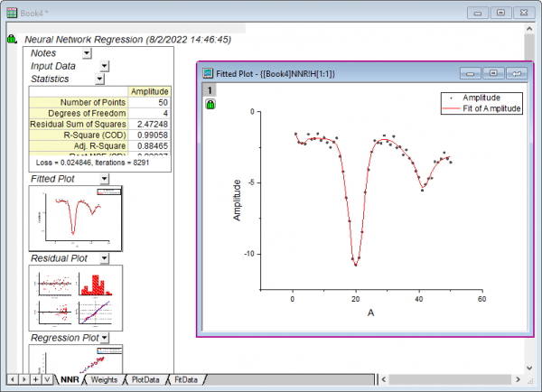Open sheet list with the V button
542x392 pixels.
tap(47, 379)
